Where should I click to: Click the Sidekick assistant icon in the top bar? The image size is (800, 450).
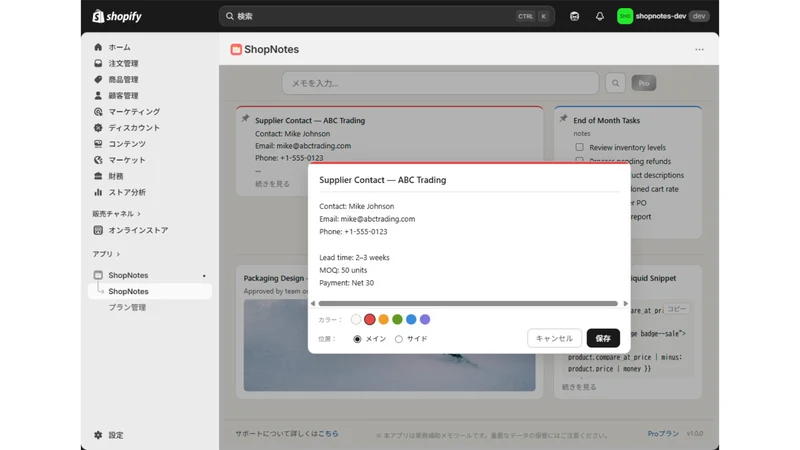574,16
